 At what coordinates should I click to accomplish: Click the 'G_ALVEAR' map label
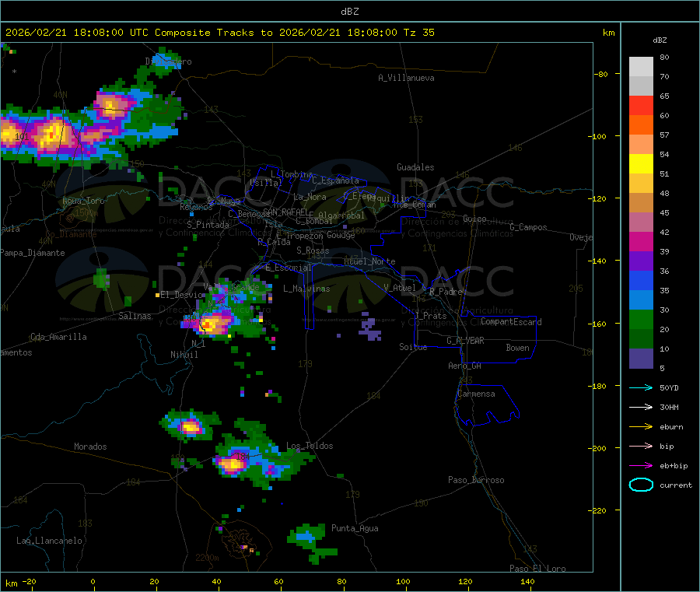[465, 341]
